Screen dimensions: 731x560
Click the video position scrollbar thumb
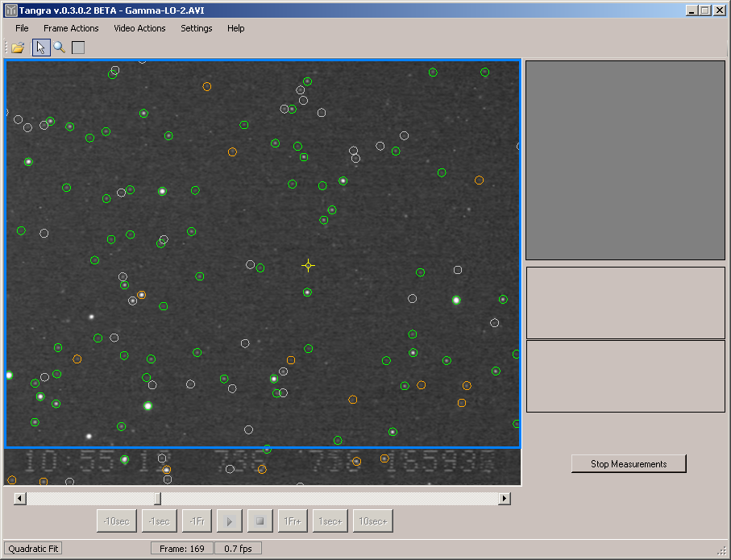(157, 499)
